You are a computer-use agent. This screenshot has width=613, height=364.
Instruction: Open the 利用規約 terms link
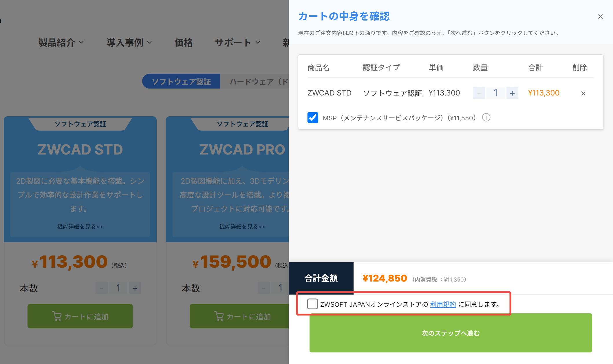[443, 304]
